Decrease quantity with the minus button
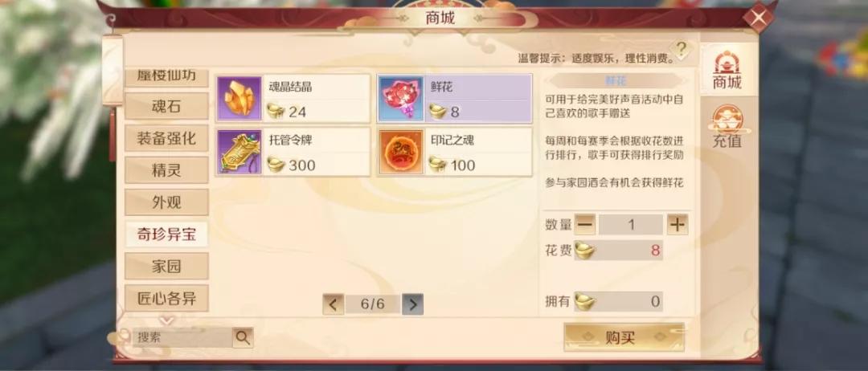 [584, 225]
